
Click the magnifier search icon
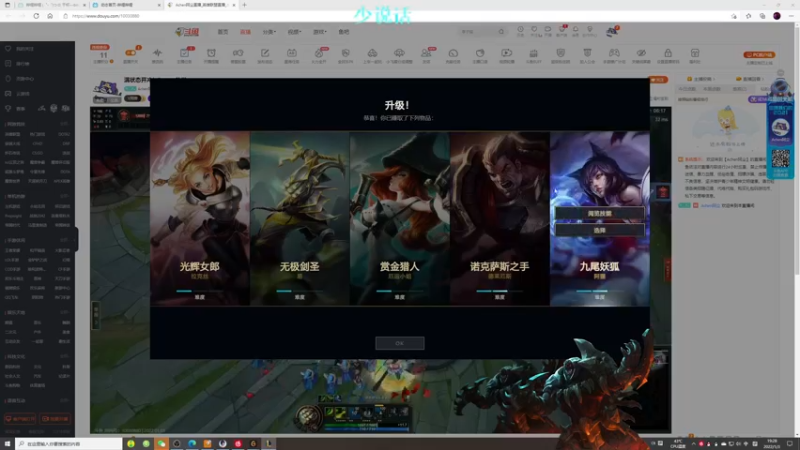point(502,32)
